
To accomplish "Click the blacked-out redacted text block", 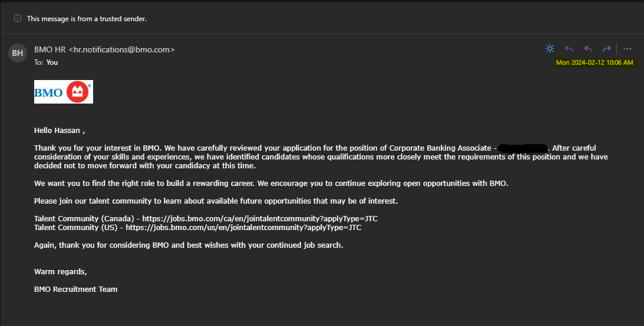I will point(523,148).
